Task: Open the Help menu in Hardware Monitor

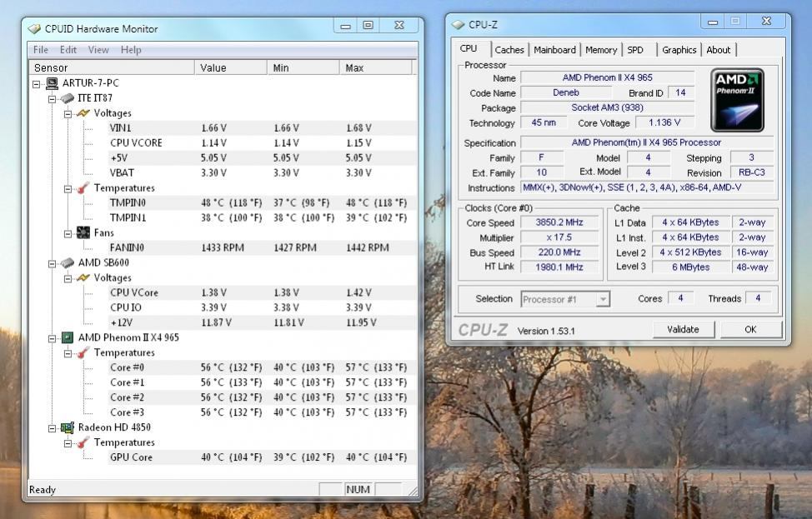Action: (x=131, y=50)
